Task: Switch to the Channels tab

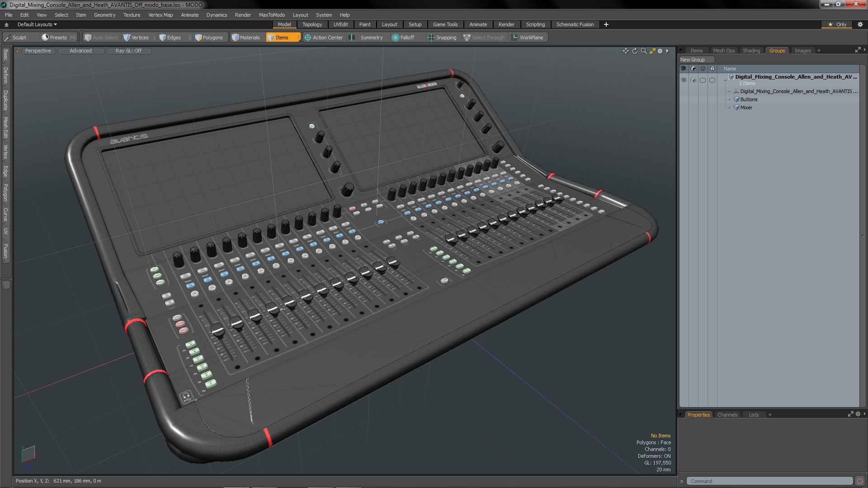Action: point(727,415)
